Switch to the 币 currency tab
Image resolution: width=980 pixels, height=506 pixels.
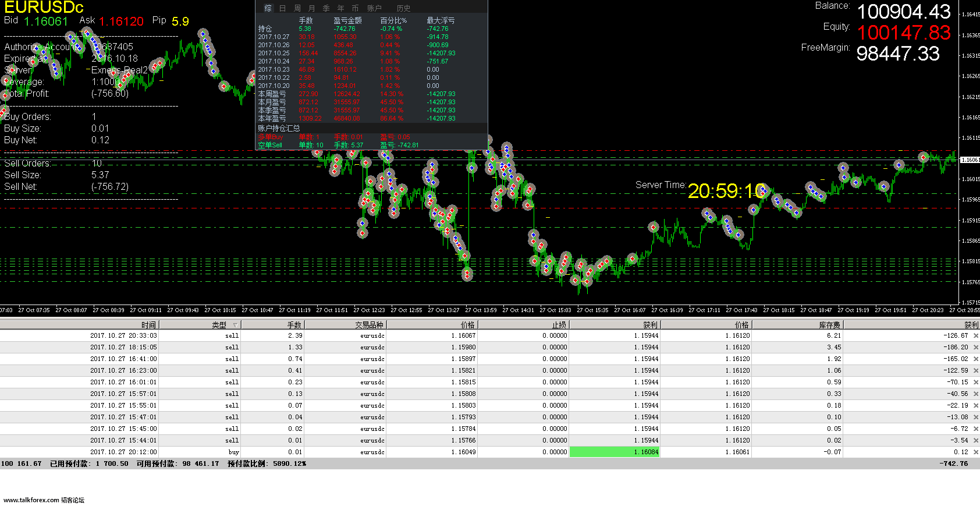pos(355,8)
